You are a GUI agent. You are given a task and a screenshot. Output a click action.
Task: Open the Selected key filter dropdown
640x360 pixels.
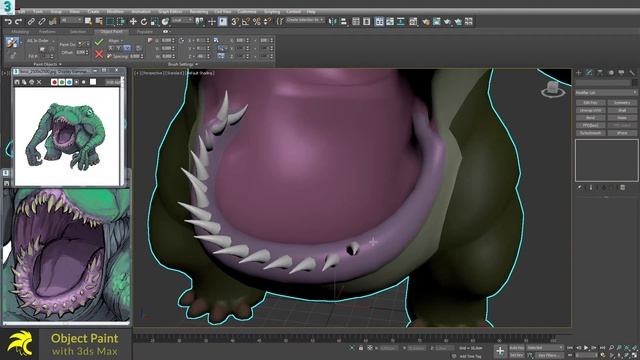coord(544,348)
